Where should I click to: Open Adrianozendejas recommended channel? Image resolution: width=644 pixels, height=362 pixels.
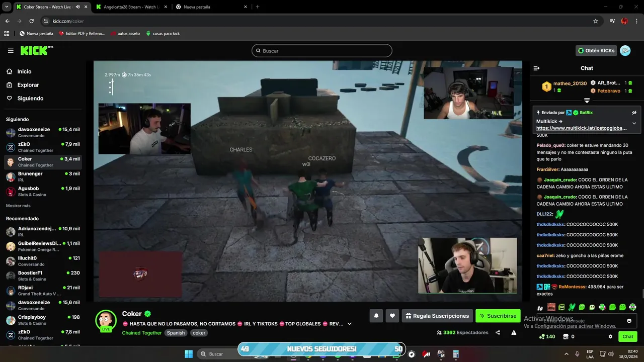pos(43,232)
